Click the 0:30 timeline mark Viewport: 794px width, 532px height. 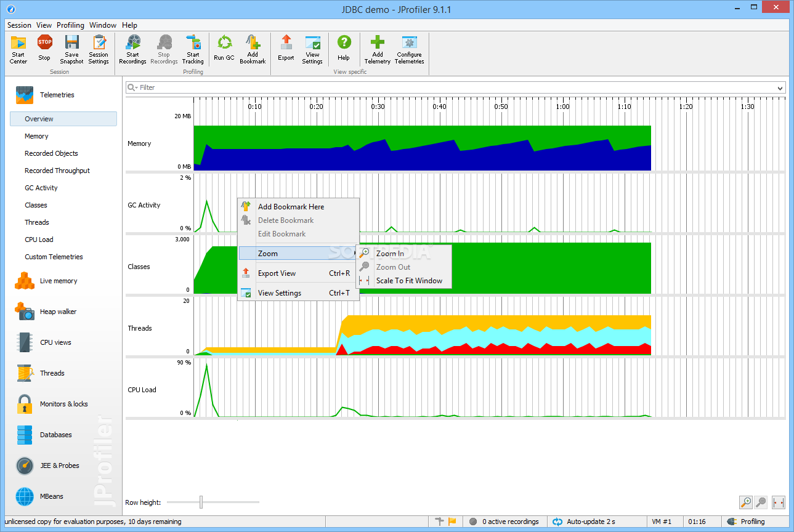pos(378,107)
